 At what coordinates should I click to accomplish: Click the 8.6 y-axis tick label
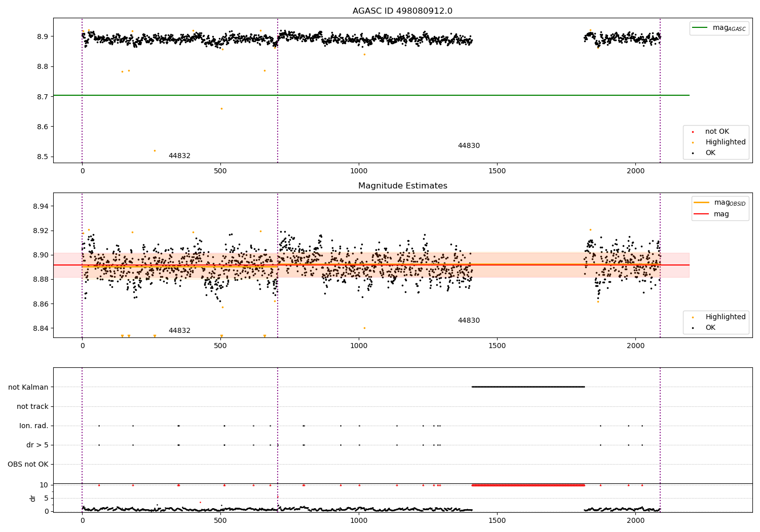coord(42,127)
